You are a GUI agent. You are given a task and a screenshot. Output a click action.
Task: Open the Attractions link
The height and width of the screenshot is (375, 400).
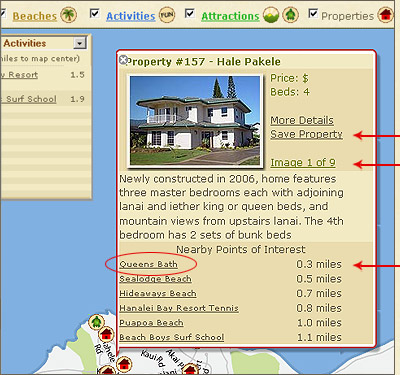[230, 16]
